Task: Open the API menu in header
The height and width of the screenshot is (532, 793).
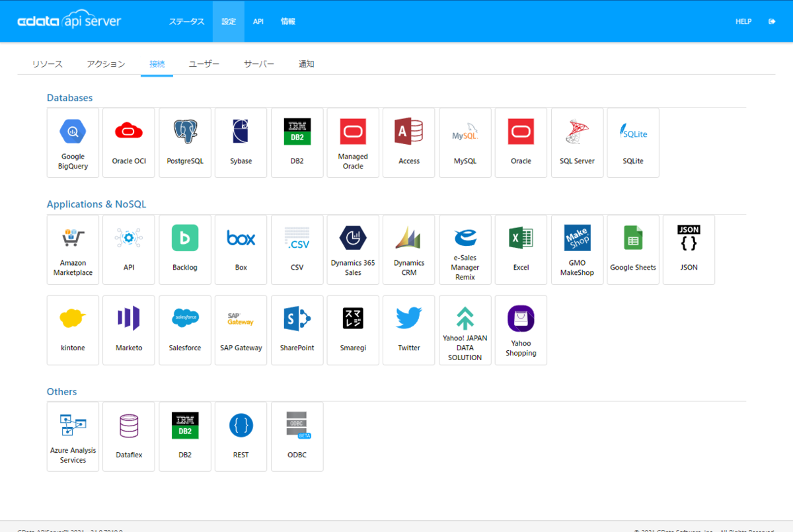Action: [x=258, y=22]
